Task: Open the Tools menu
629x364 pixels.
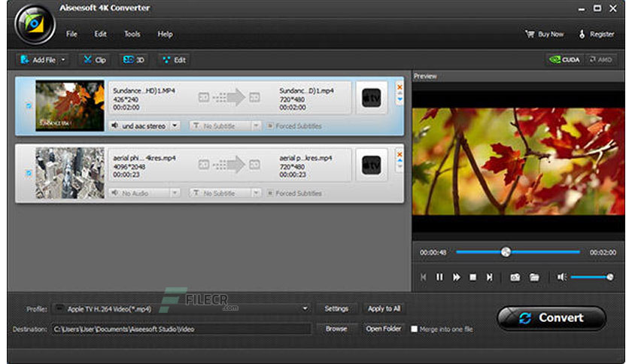Action: [x=132, y=34]
